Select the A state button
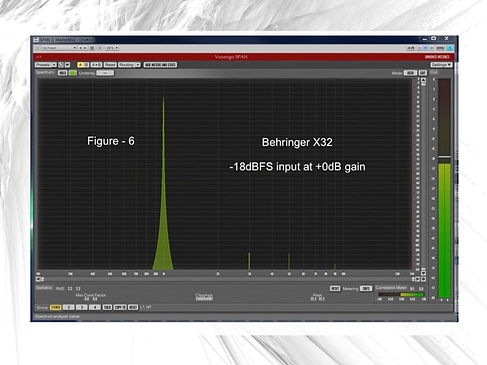This screenshot has height=365, width=487. [x=80, y=65]
